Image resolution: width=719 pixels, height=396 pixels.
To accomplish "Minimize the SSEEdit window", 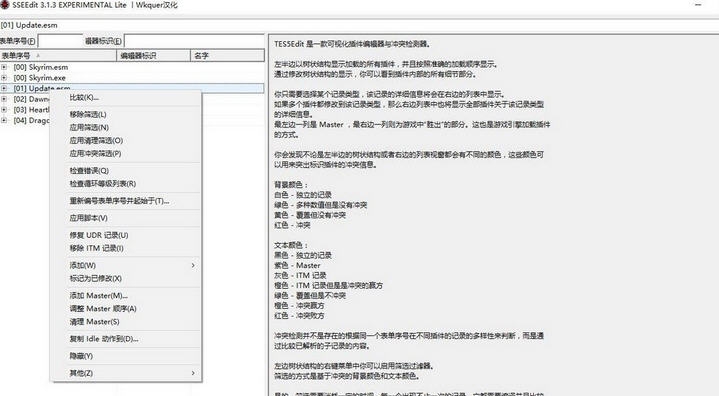I will pyautogui.click(x=698, y=5).
